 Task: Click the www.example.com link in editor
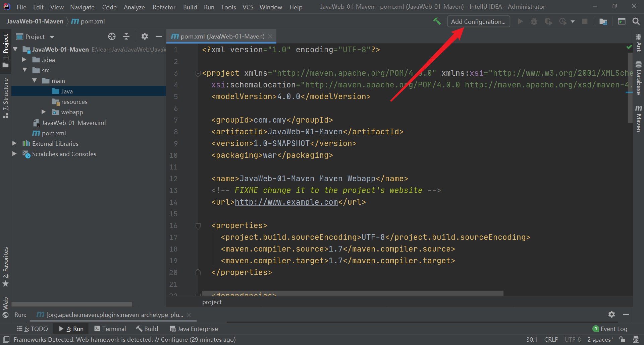286,202
